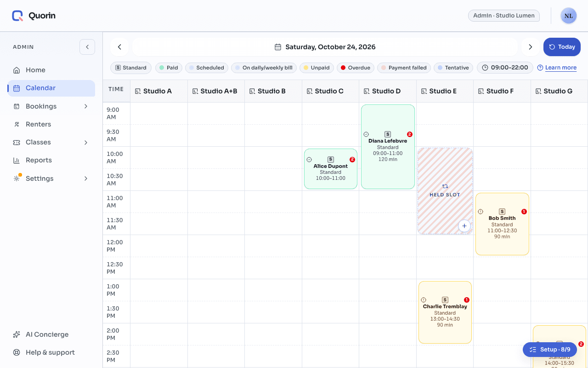Click the Help & support lifebuoy icon
Screen dimensions: 588x368
(17, 352)
